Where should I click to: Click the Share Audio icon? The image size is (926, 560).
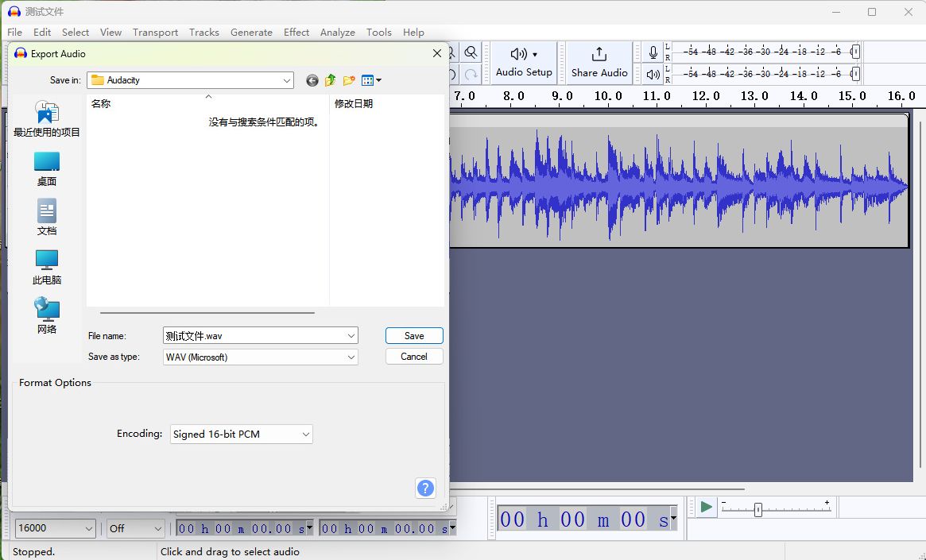coord(599,62)
